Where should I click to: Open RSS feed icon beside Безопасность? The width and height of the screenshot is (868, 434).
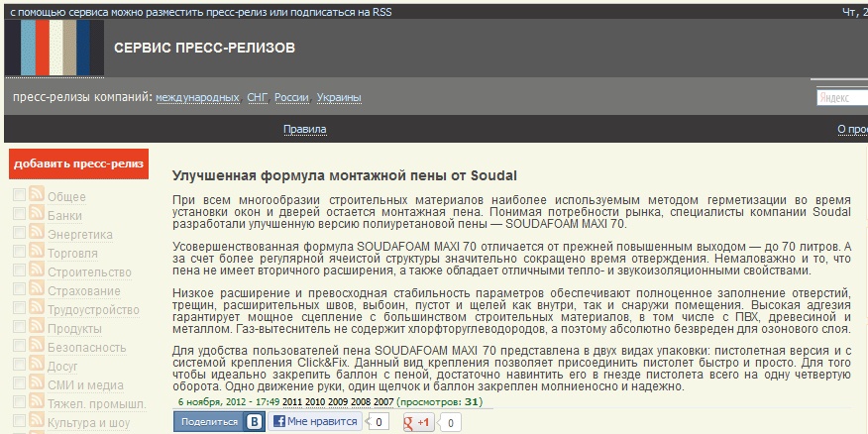click(x=37, y=344)
